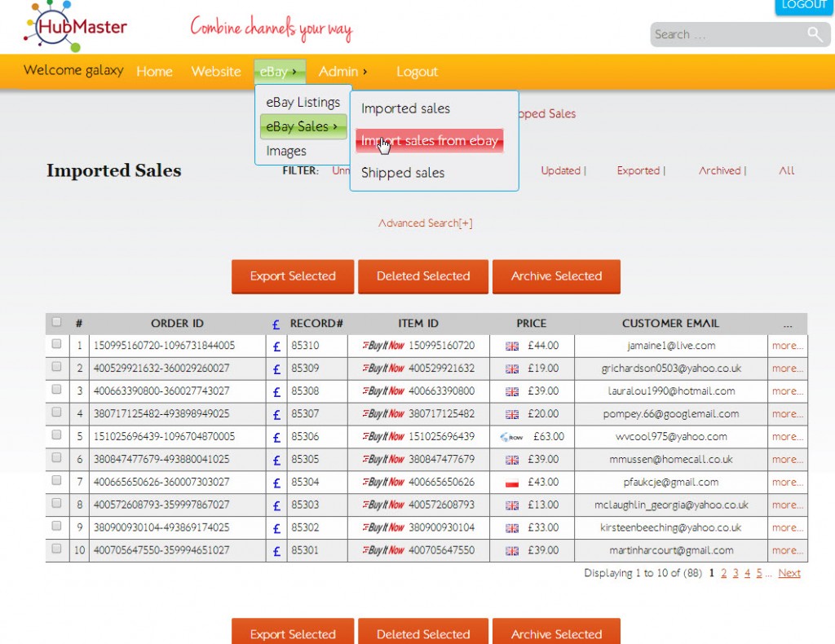Click the search magnifier icon

tap(815, 34)
